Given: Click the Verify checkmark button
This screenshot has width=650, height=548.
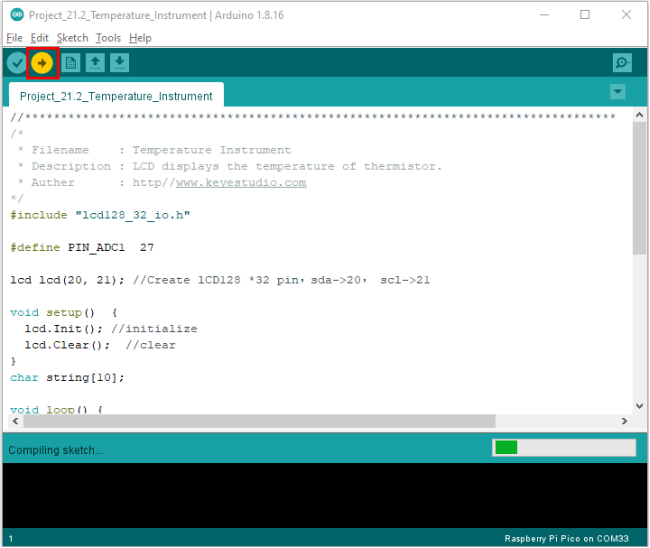Looking at the screenshot, I should (x=17, y=63).
